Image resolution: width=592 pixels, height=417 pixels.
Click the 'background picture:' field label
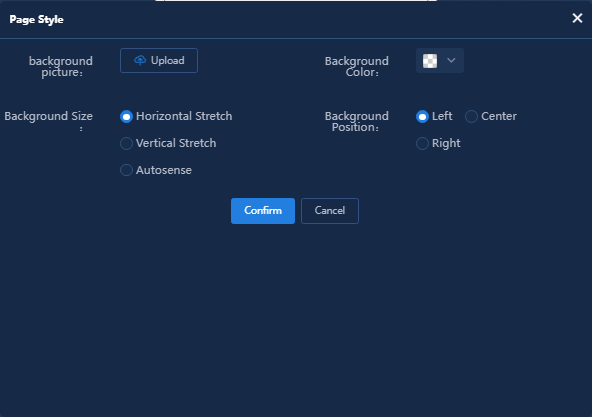pos(61,66)
